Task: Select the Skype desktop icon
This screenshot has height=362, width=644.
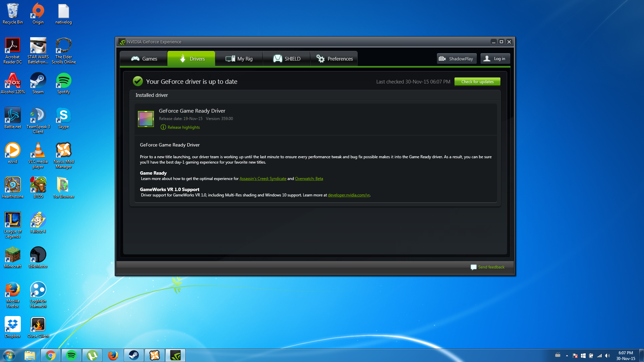Action: click(x=63, y=118)
